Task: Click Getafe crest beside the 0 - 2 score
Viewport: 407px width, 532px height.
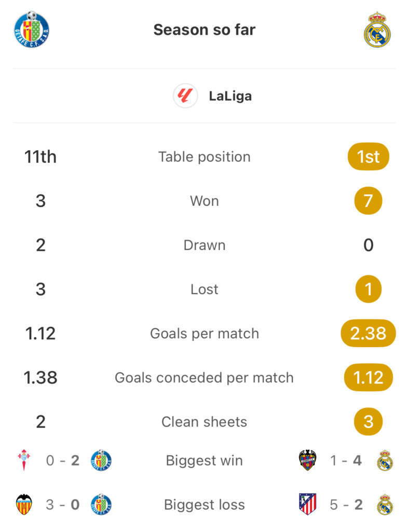Action: click(101, 461)
